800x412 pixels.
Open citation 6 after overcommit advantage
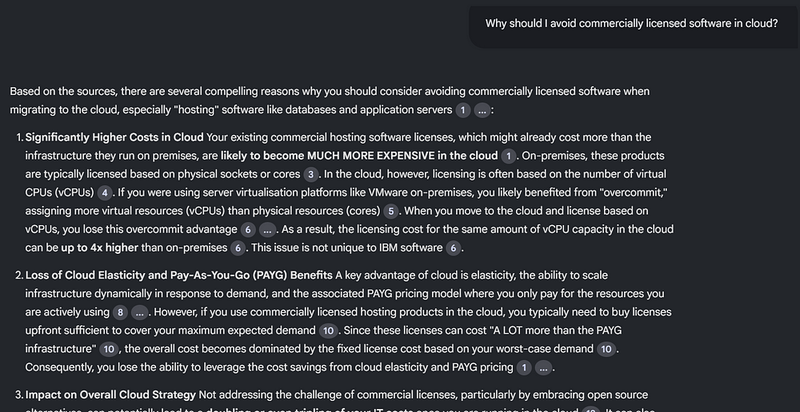pos(248,229)
